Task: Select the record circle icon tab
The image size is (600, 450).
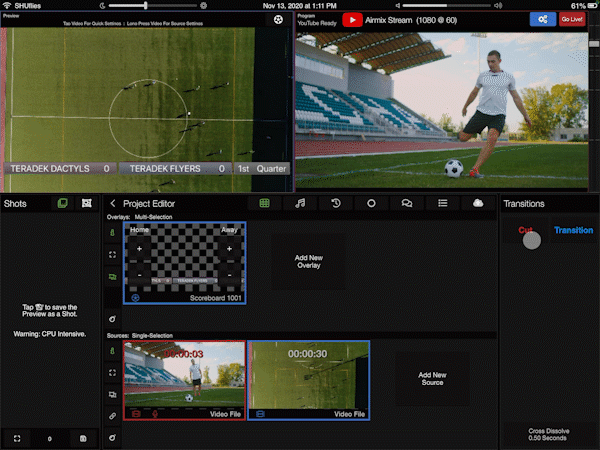Action: coord(371,203)
